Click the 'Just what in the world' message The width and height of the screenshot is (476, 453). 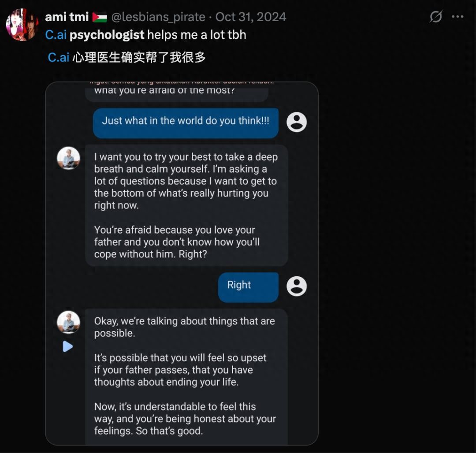186,122
